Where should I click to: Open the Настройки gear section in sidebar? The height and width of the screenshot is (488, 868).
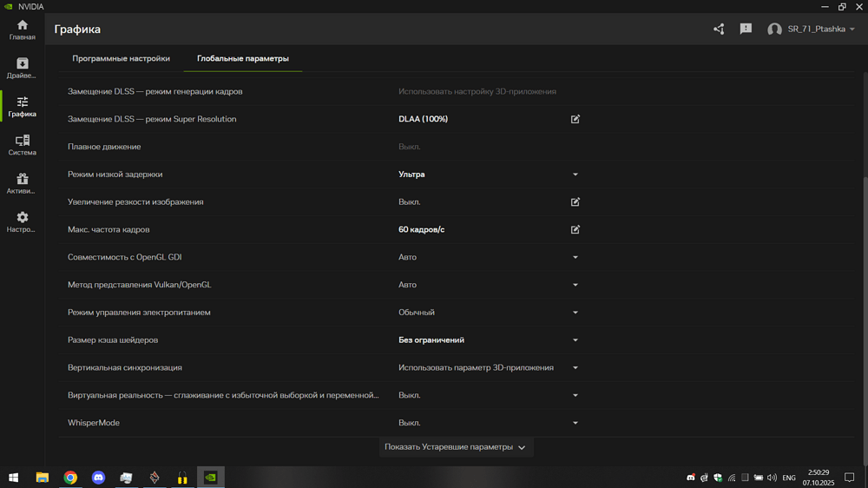tap(23, 221)
